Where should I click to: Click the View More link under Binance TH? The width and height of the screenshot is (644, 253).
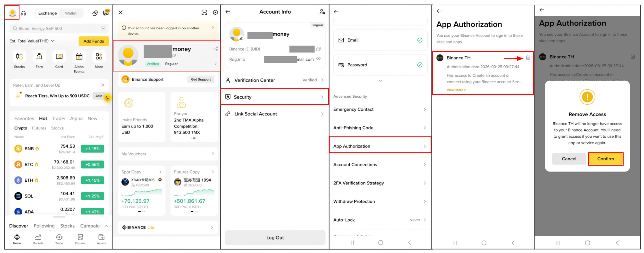click(x=456, y=90)
